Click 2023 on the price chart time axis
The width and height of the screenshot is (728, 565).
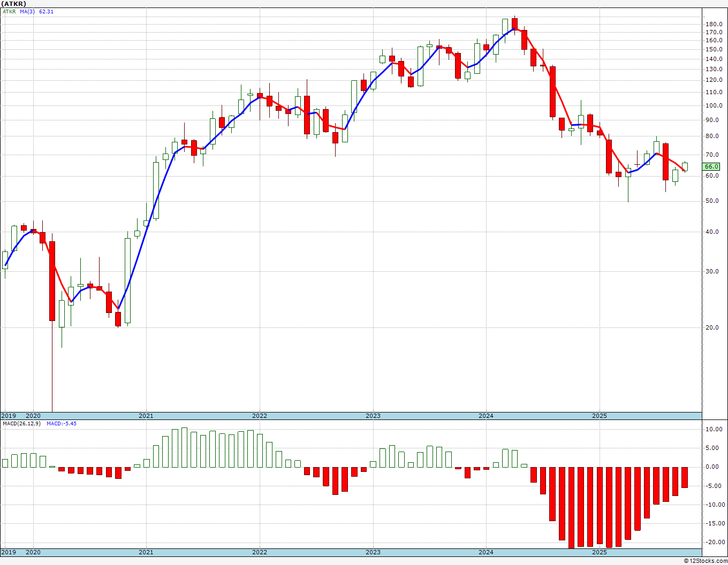(x=373, y=416)
